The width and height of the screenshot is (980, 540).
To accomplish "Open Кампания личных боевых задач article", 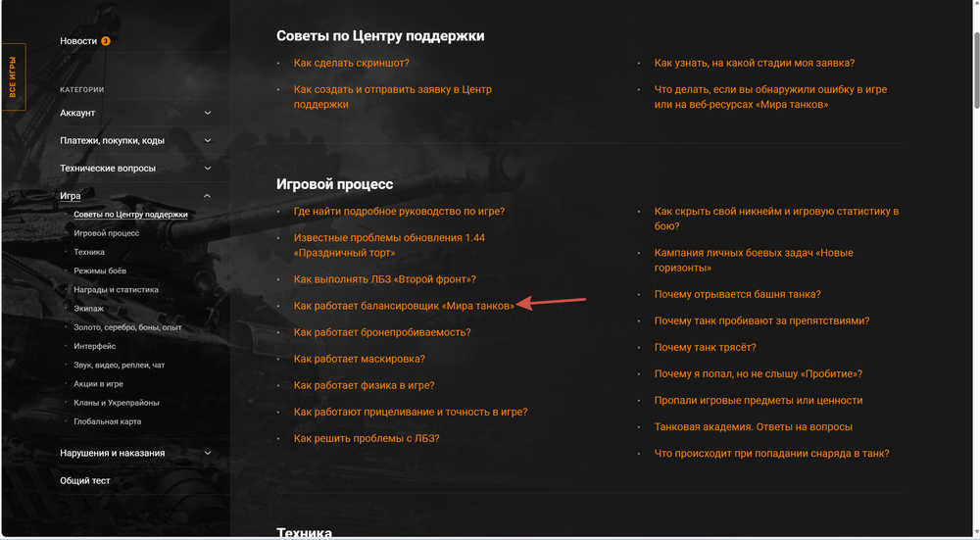I will (x=754, y=260).
